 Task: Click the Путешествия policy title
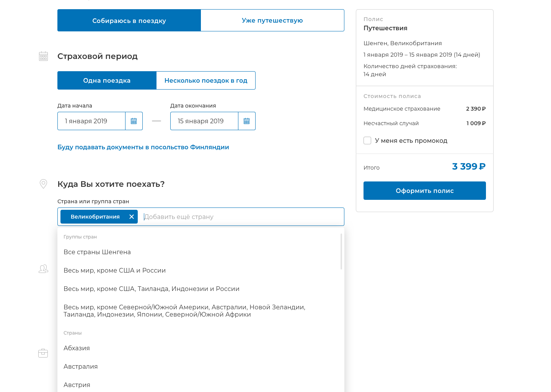pyautogui.click(x=385, y=28)
